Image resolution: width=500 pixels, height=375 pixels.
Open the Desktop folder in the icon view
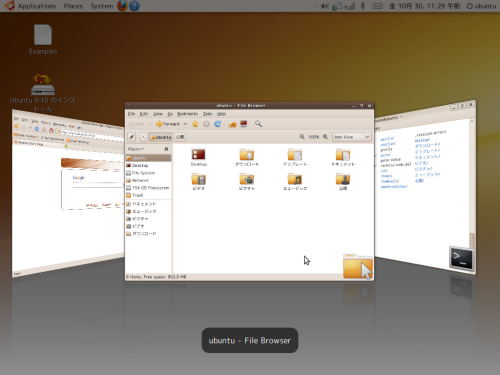(199, 157)
